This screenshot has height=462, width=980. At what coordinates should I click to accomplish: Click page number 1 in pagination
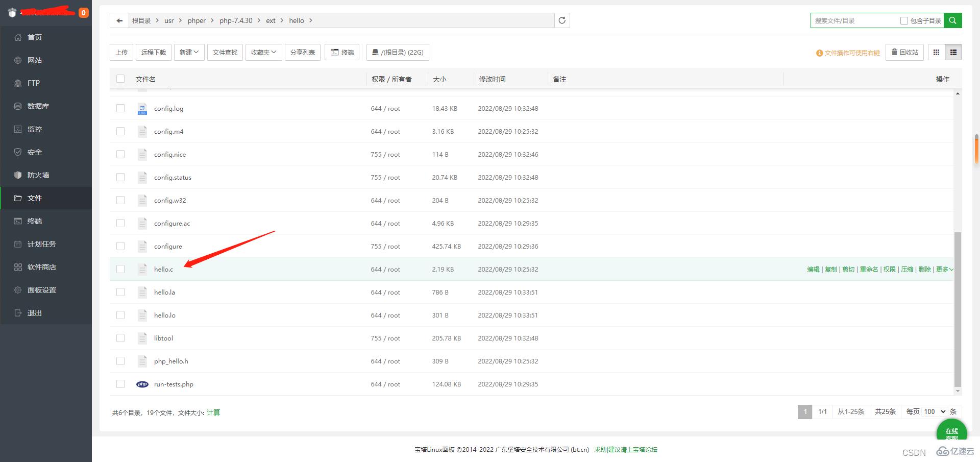tap(805, 411)
